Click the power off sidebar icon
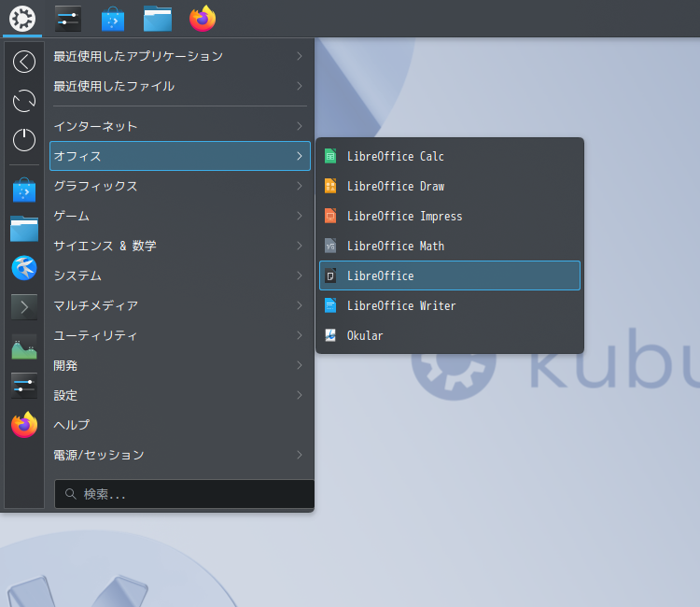 [x=24, y=140]
